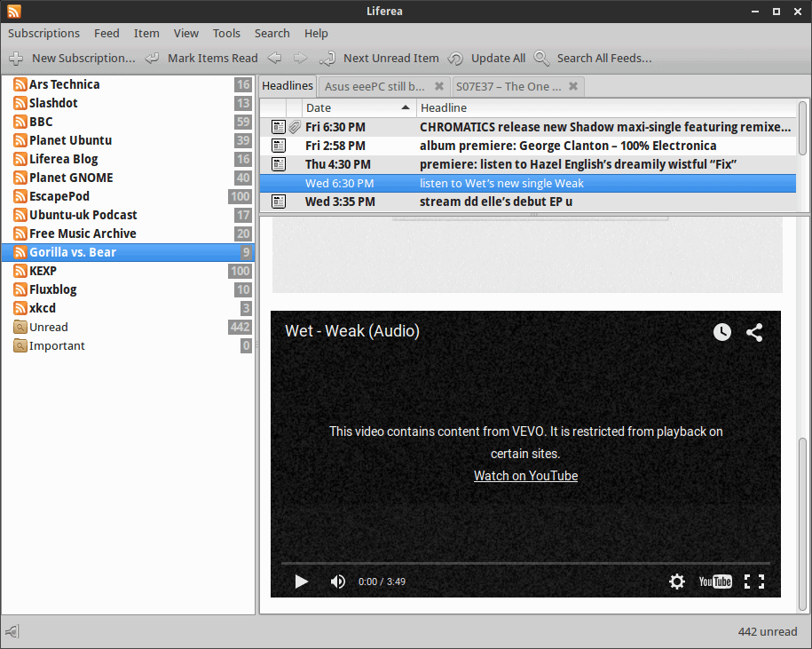
Task: Open Search All Feeds magnifier
Action: [x=541, y=59]
